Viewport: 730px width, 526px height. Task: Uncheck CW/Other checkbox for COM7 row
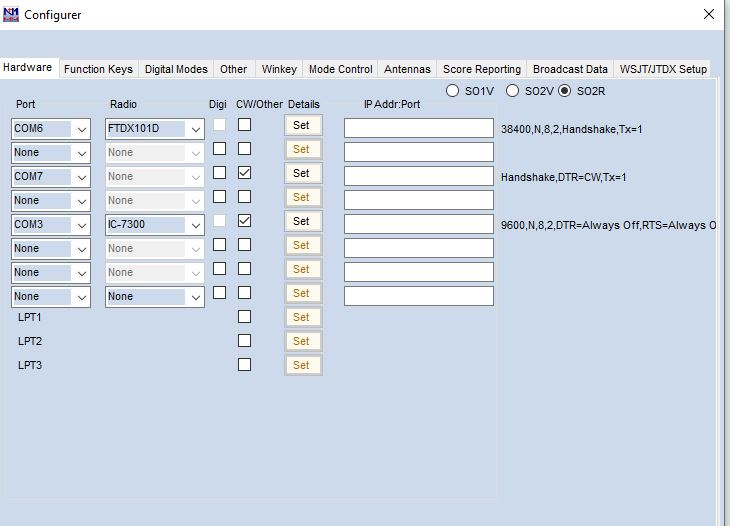[x=244, y=173]
